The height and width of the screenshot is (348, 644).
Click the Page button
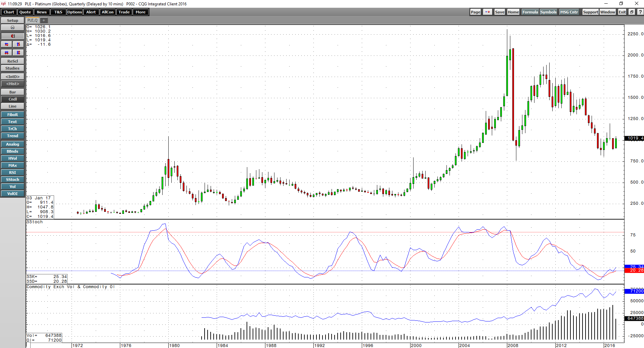point(475,12)
